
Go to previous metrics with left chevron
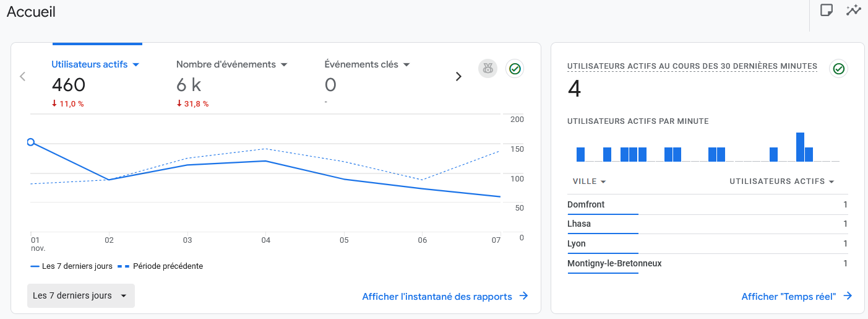click(x=23, y=76)
